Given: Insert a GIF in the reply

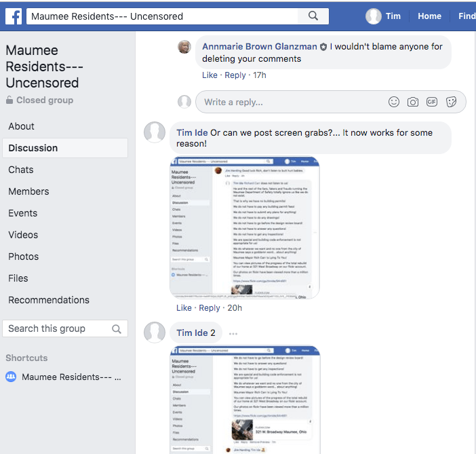Looking at the screenshot, I should coord(432,102).
